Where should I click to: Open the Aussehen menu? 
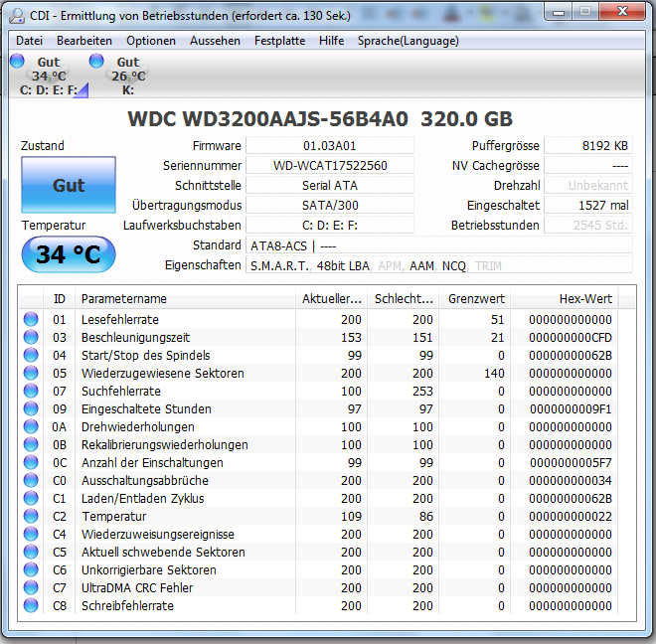[x=215, y=41]
